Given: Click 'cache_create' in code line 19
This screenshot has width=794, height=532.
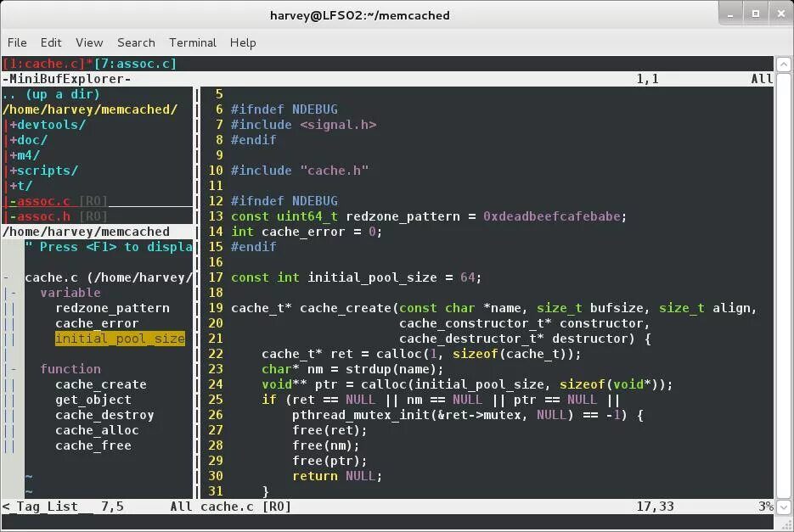Looking at the screenshot, I should pos(346,308).
